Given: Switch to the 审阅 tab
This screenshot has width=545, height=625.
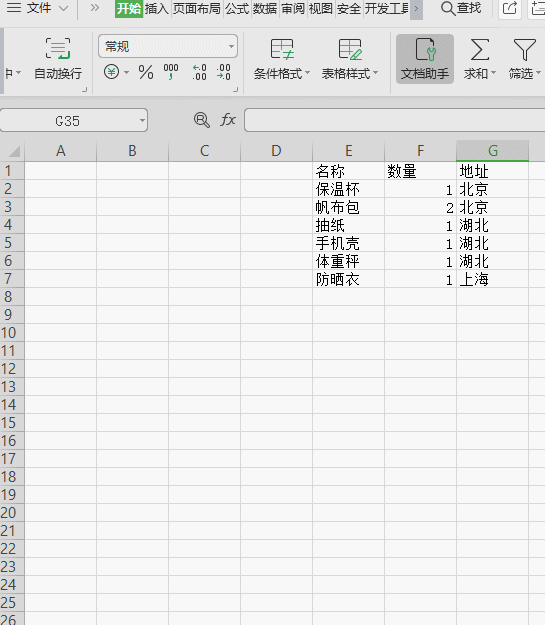Looking at the screenshot, I should click(293, 8).
